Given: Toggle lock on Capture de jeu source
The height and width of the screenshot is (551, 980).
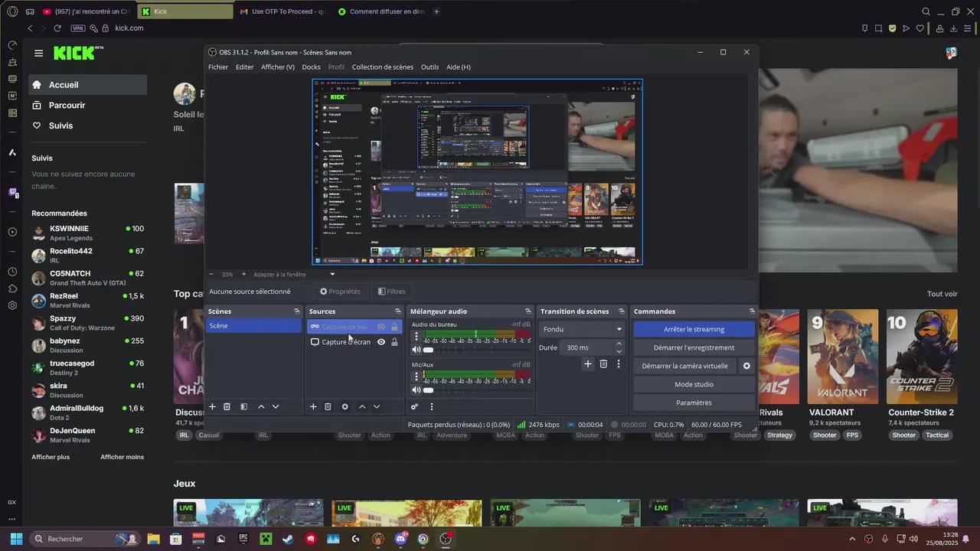Looking at the screenshot, I should tap(394, 327).
